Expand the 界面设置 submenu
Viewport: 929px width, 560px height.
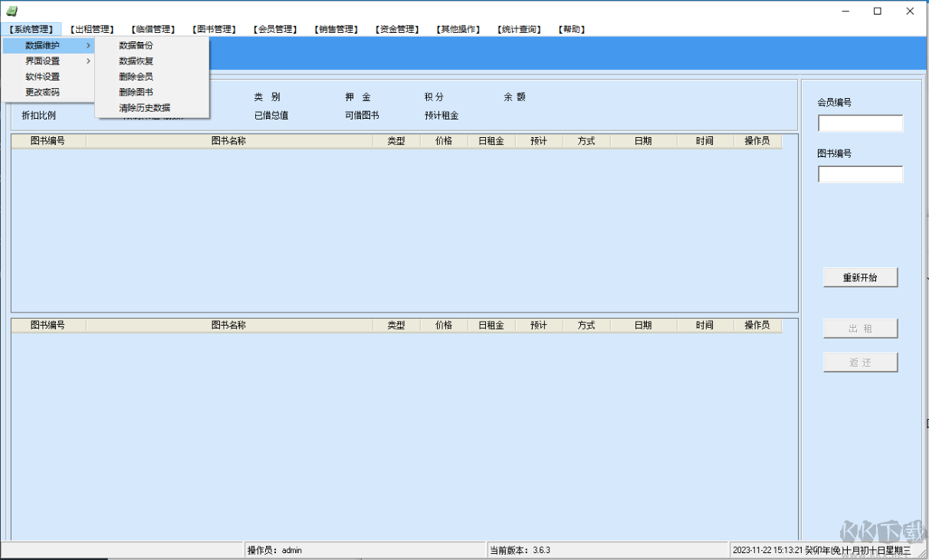[x=49, y=61]
